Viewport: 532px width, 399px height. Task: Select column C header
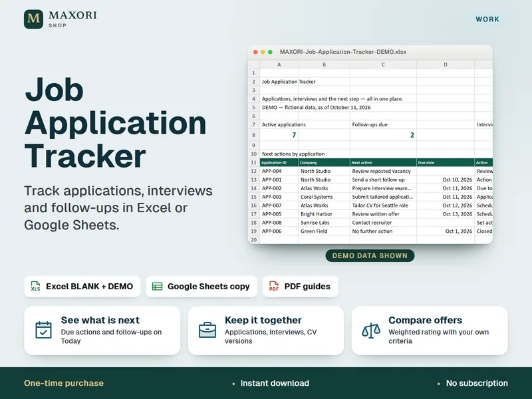pos(383,65)
